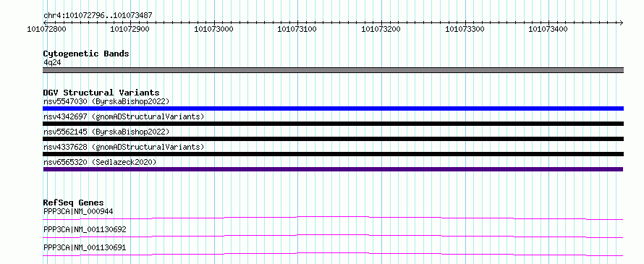
Task: Click the PPP3CA|NM_001130692 transcript label
Action: coord(85,229)
